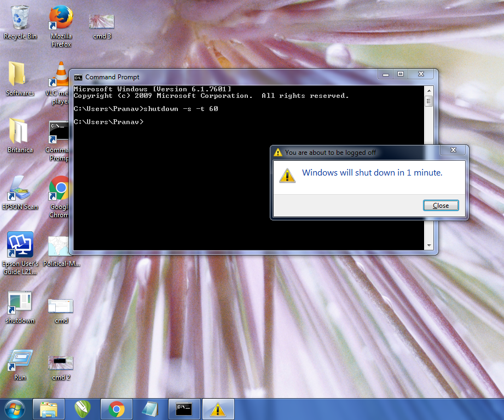Open Windows Explorer from the taskbar
This screenshot has height=420, width=504.
click(x=48, y=409)
